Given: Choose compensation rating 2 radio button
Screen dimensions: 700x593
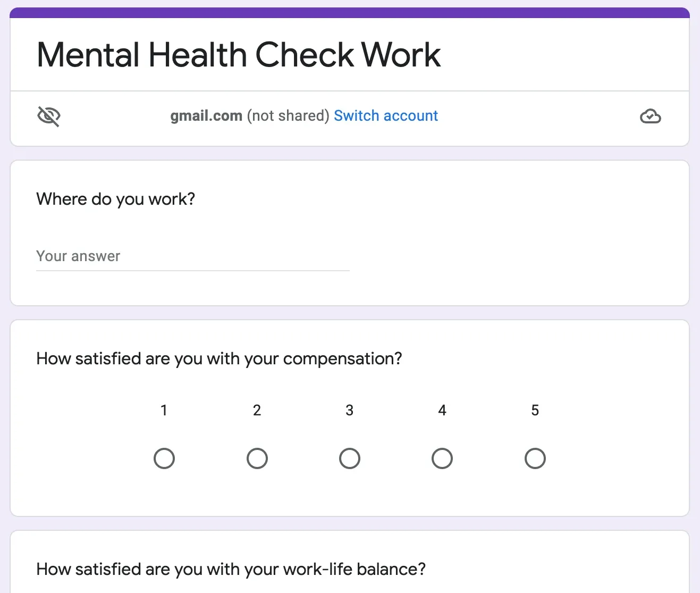Looking at the screenshot, I should [257, 458].
